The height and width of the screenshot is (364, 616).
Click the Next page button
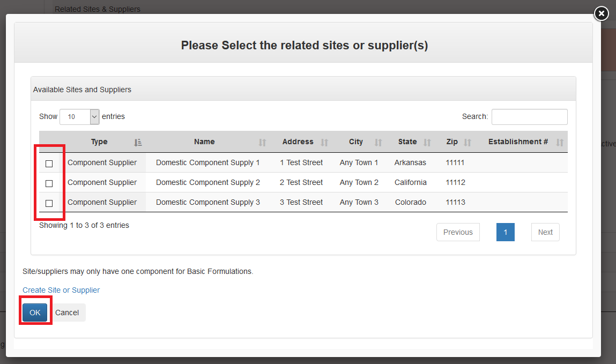point(545,232)
